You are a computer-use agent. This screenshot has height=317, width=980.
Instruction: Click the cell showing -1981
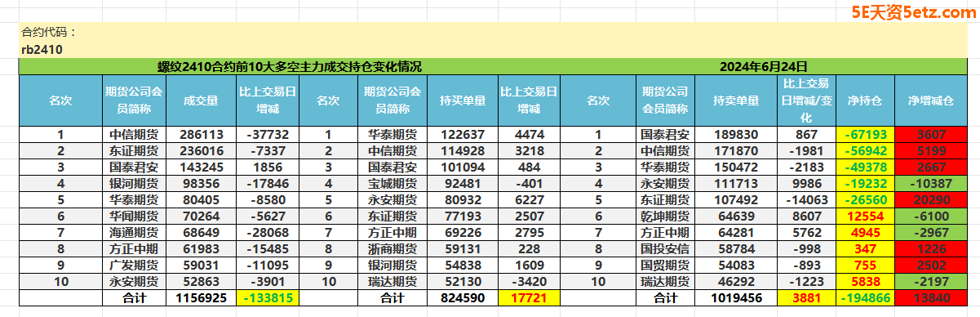(806, 150)
